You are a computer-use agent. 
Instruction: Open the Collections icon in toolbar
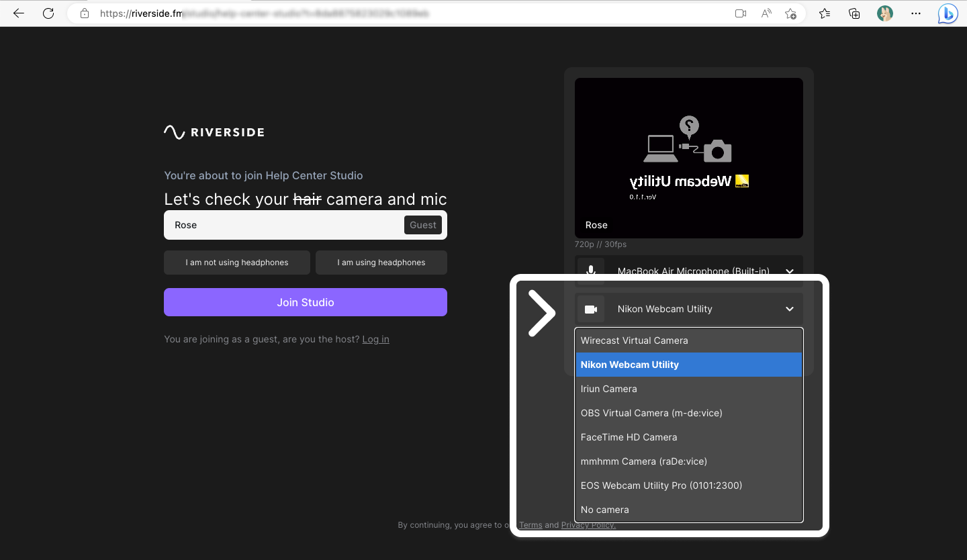[854, 13]
